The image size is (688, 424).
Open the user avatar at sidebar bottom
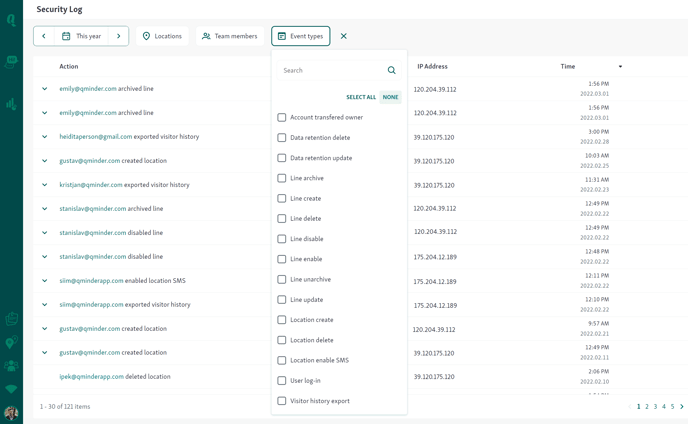pyautogui.click(x=11, y=413)
